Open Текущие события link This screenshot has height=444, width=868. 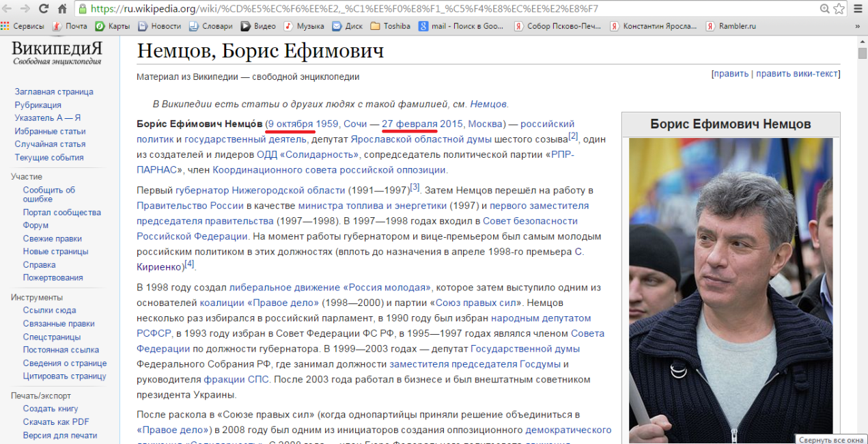pos(49,157)
